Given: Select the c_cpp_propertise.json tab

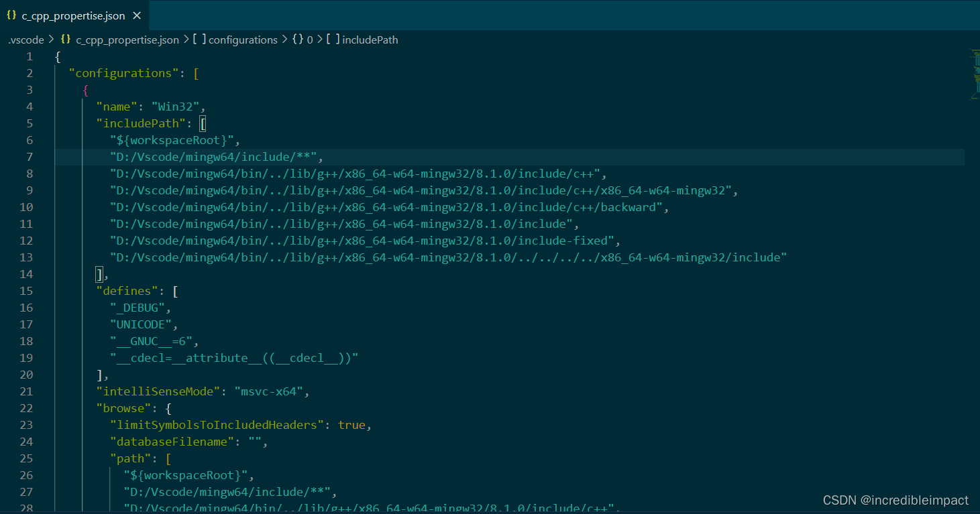Looking at the screenshot, I should coord(74,15).
